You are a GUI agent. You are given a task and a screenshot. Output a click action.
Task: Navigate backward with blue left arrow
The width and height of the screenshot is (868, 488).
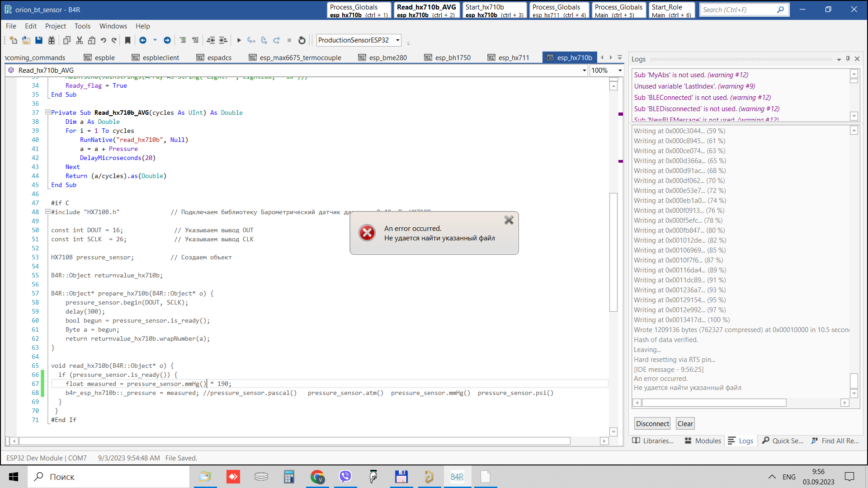tap(143, 40)
